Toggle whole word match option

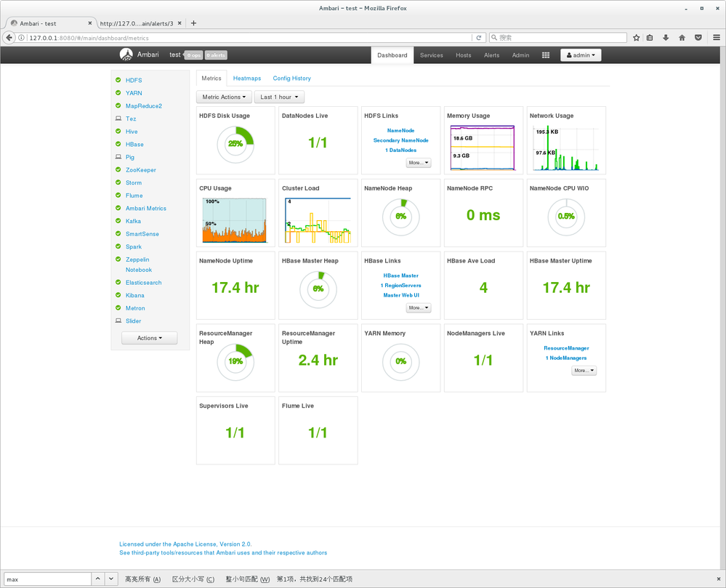[x=247, y=579]
